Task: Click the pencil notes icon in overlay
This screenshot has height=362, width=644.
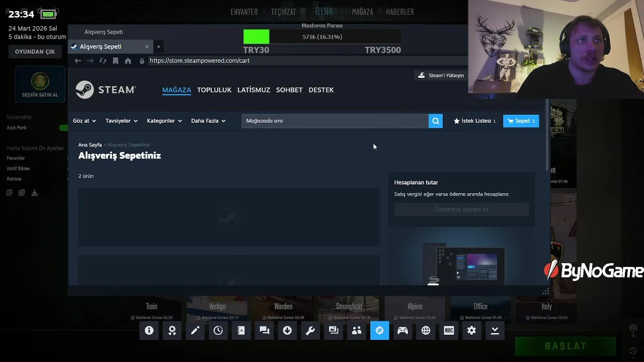Action: [195, 330]
